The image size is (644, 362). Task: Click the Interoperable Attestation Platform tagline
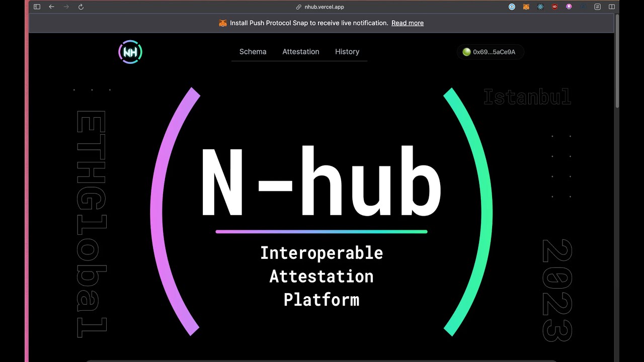(321, 276)
